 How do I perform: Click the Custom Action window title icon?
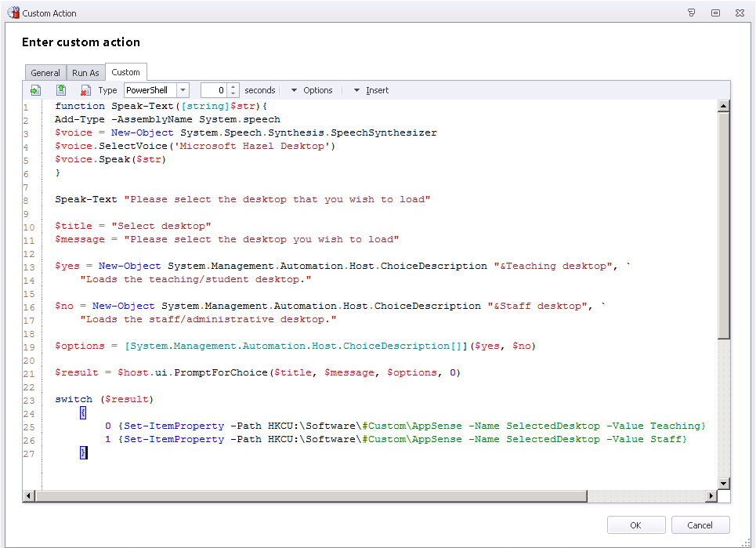click(x=13, y=13)
